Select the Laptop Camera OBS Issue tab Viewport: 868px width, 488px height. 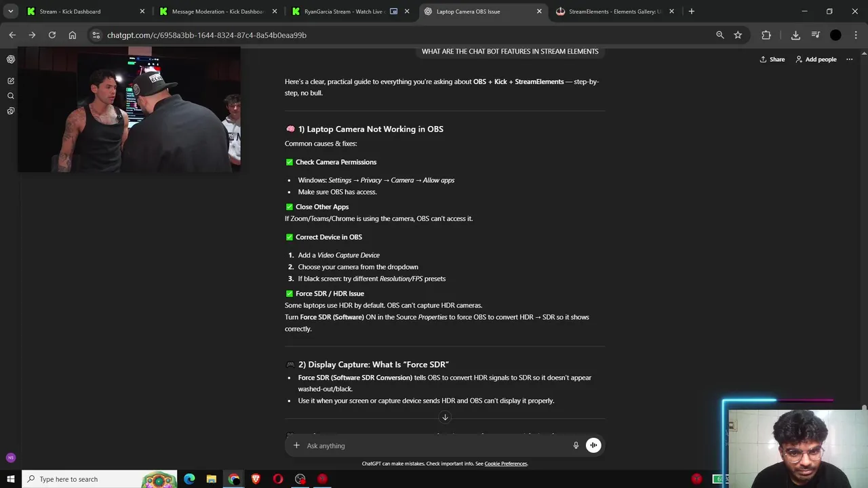coord(481,12)
